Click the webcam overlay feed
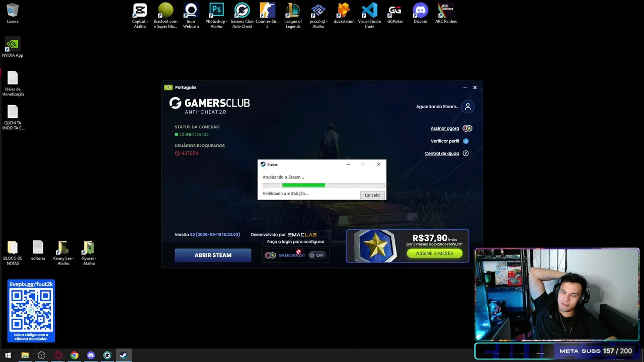644x362 pixels. coord(557,295)
